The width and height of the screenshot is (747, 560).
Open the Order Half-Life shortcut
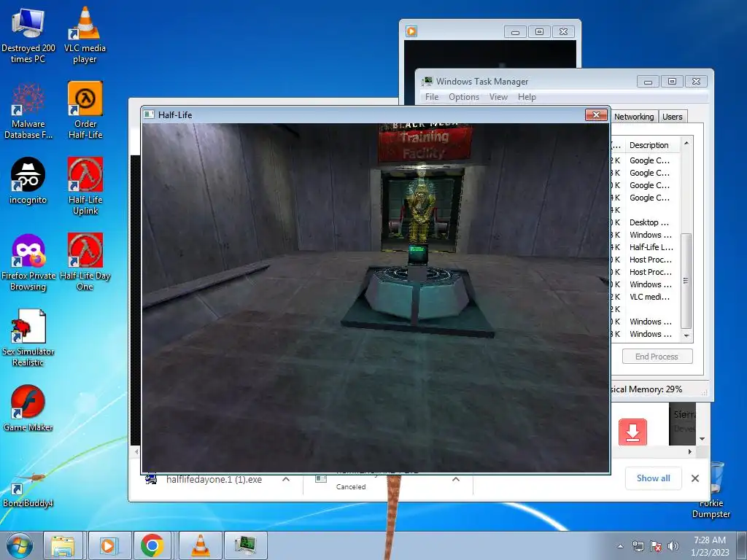pos(85,111)
